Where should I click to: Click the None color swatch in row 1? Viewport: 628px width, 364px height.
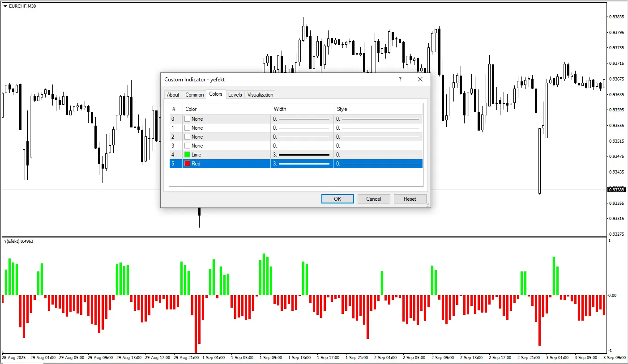pyautogui.click(x=187, y=128)
